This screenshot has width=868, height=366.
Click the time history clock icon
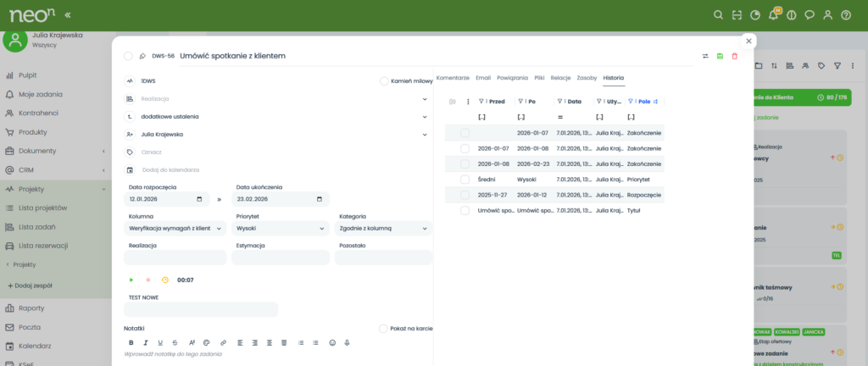(x=165, y=280)
